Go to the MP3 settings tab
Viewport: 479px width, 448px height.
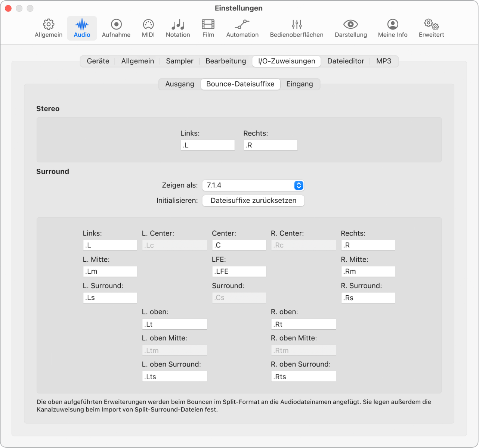tap(384, 61)
